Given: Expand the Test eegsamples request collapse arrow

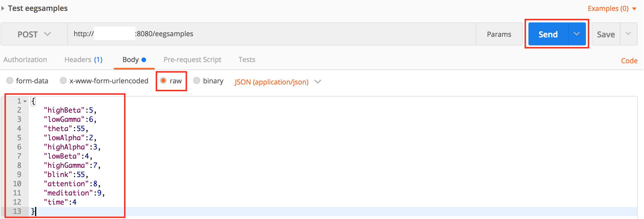Looking at the screenshot, I should pyautogui.click(x=3, y=8).
